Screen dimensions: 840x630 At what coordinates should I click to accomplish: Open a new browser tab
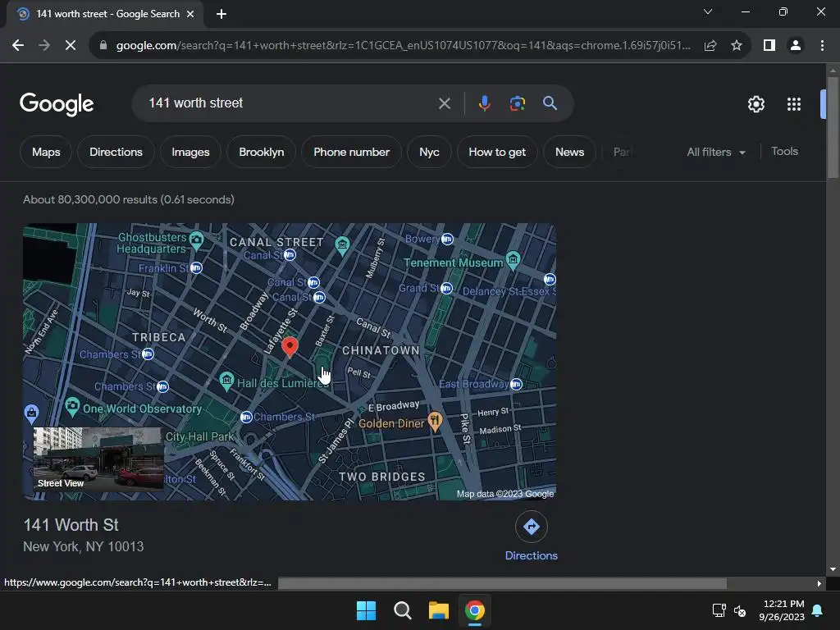click(221, 14)
